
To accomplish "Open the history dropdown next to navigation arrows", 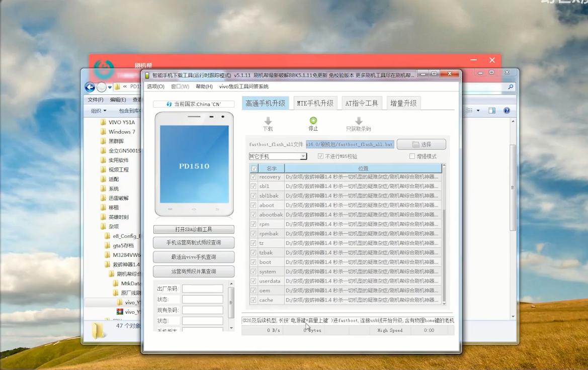I will click(x=110, y=87).
